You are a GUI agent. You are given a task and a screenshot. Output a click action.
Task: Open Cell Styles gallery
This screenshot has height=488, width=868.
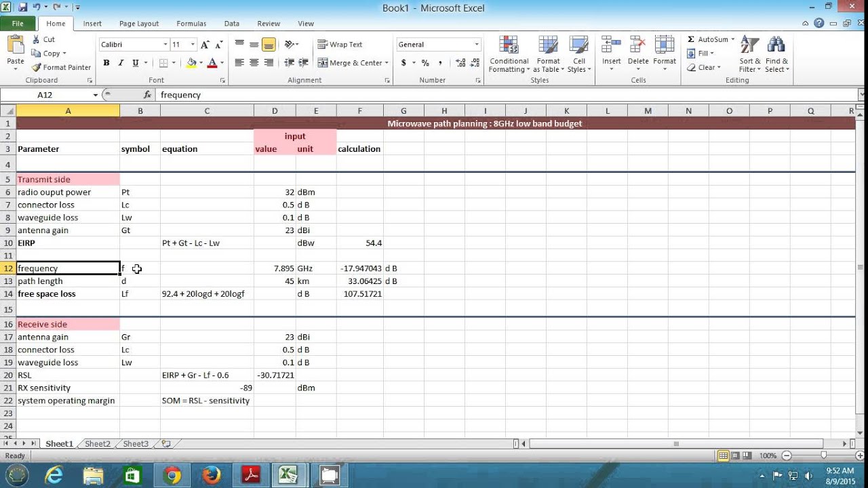click(579, 54)
